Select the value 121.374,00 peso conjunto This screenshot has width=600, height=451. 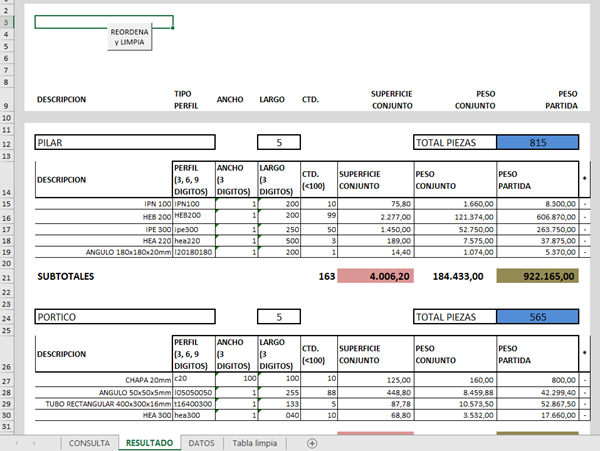455,217
